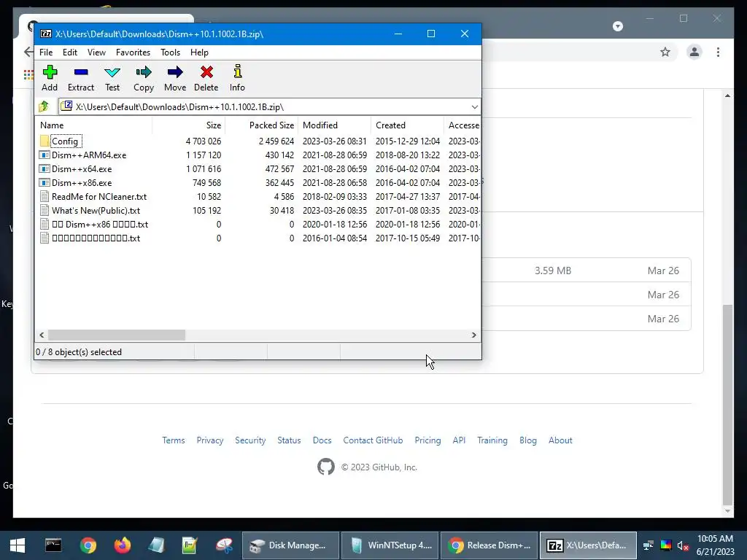The height and width of the screenshot is (560, 747).
Task: Sort by Name column header
Action: pos(94,125)
